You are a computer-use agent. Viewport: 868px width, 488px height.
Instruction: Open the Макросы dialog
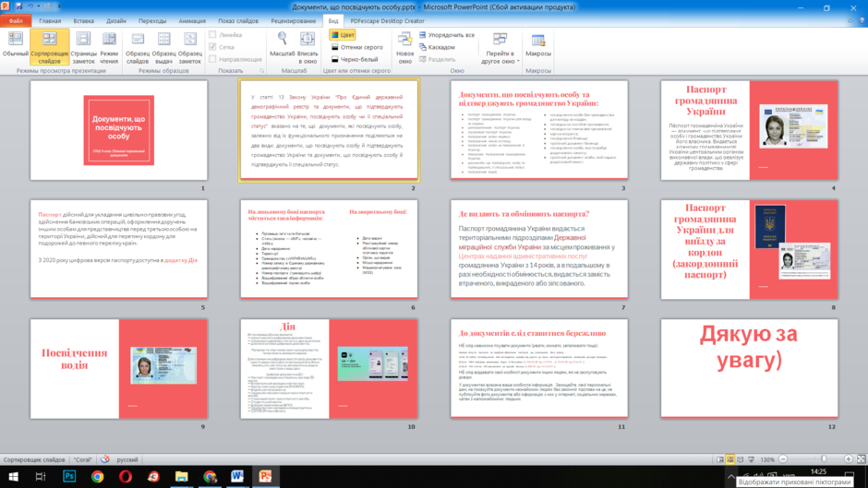coord(538,45)
